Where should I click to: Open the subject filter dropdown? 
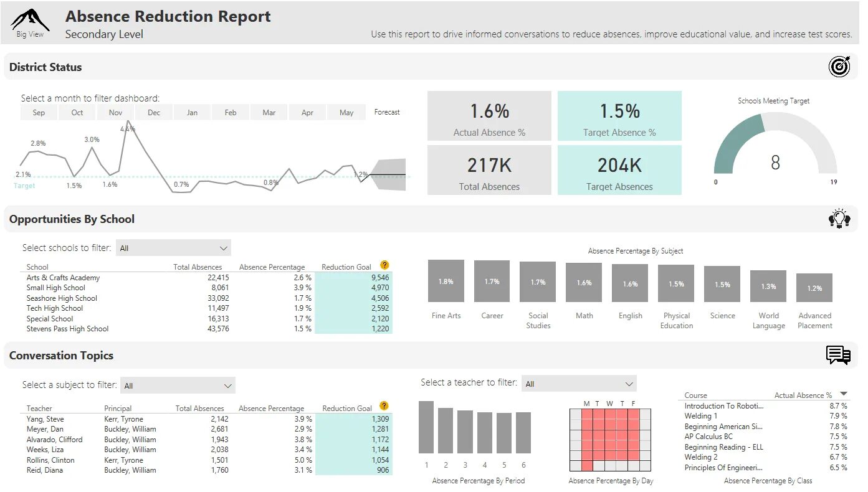(178, 386)
